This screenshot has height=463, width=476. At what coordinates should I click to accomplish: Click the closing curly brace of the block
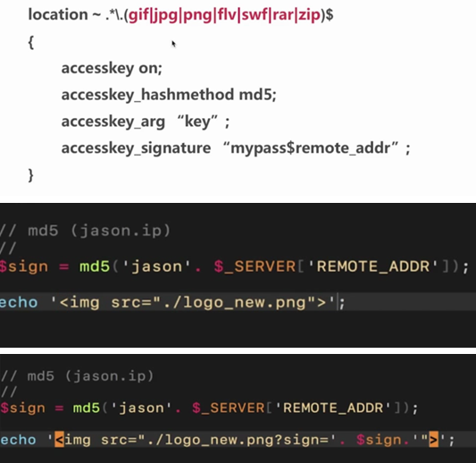30,175
